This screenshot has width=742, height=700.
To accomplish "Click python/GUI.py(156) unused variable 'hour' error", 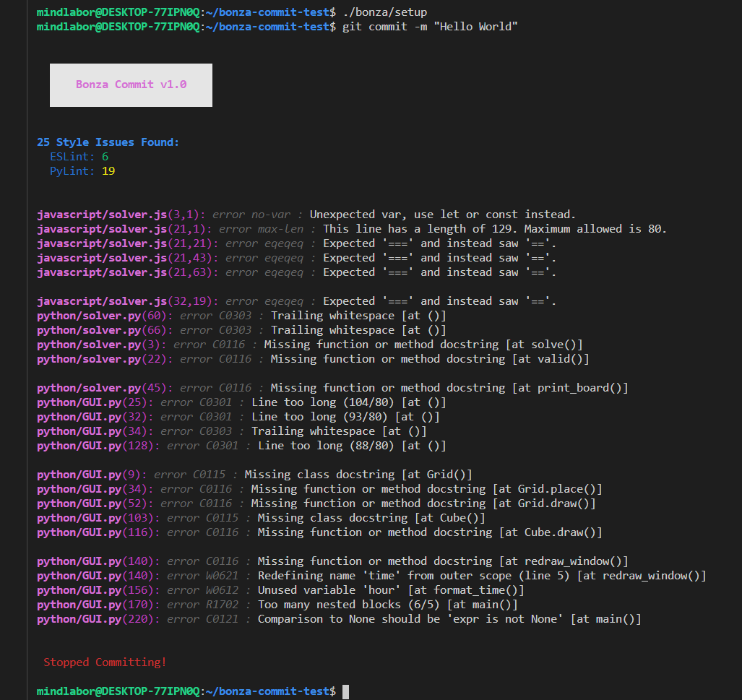I will [x=280, y=589].
